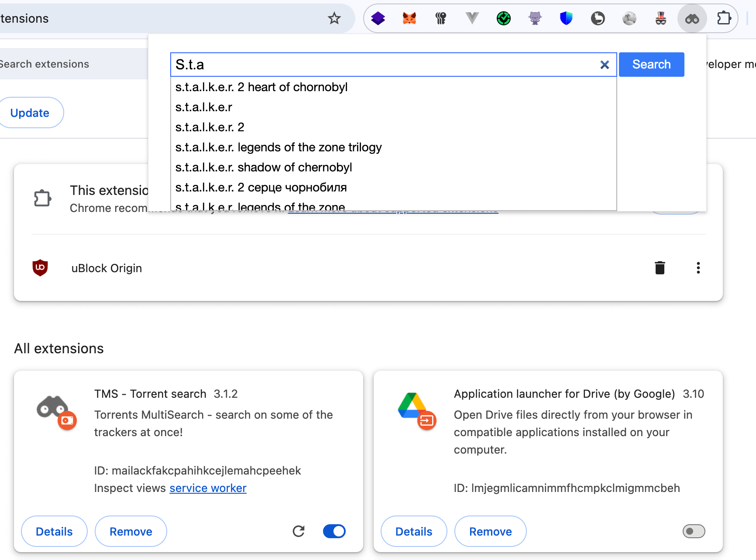
Task: Select the s.t.a.l.k.e.r suggestion
Action: click(x=393, y=107)
